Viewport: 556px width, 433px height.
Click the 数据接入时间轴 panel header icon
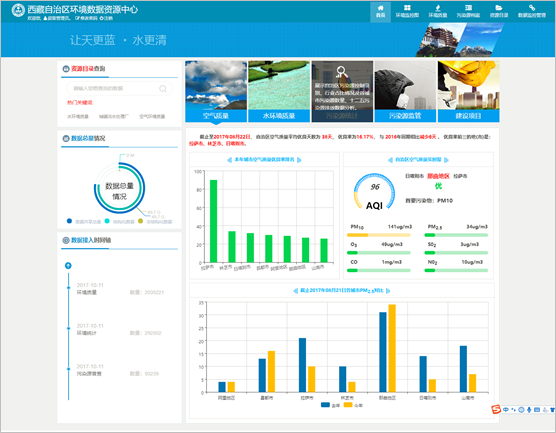tap(66, 240)
